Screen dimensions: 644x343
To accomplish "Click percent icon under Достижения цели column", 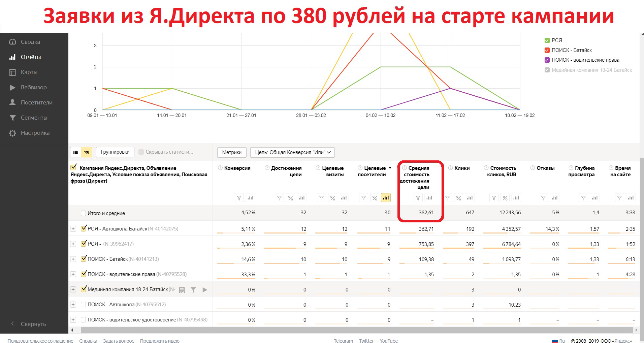I will tap(290, 198).
